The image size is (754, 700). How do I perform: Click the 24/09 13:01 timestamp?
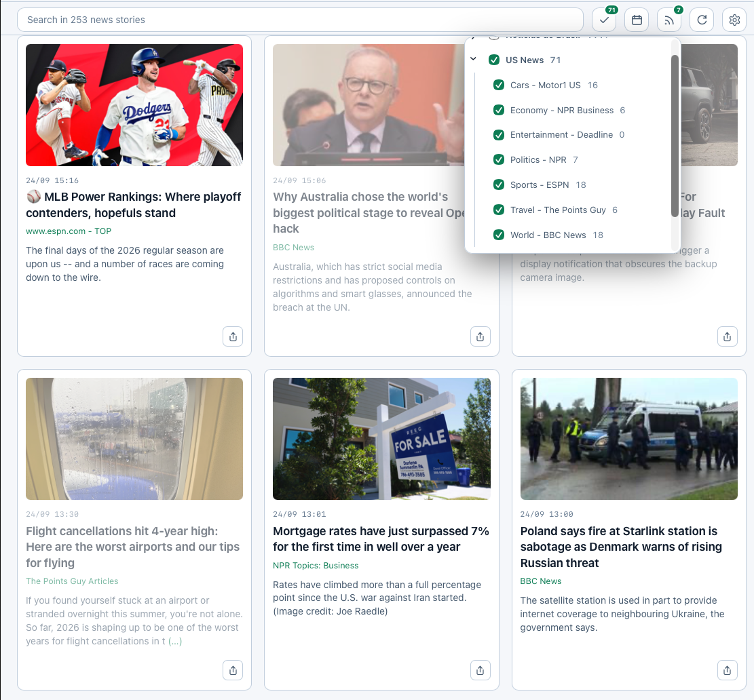coord(299,514)
